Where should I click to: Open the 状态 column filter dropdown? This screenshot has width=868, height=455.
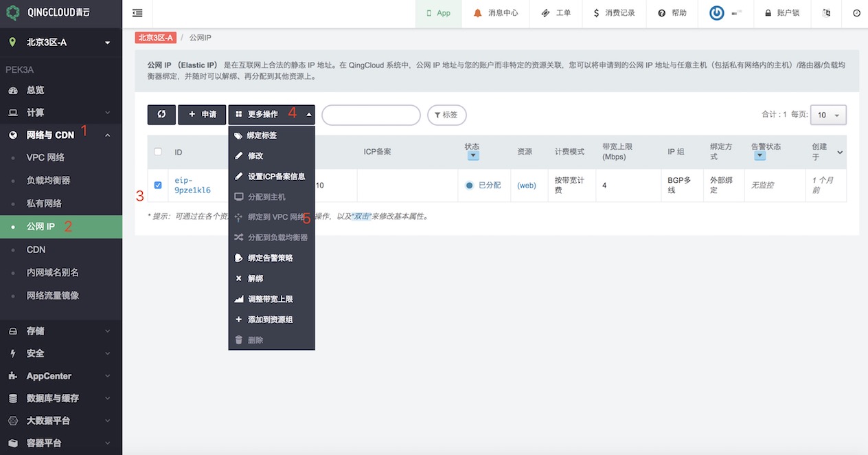(x=472, y=156)
